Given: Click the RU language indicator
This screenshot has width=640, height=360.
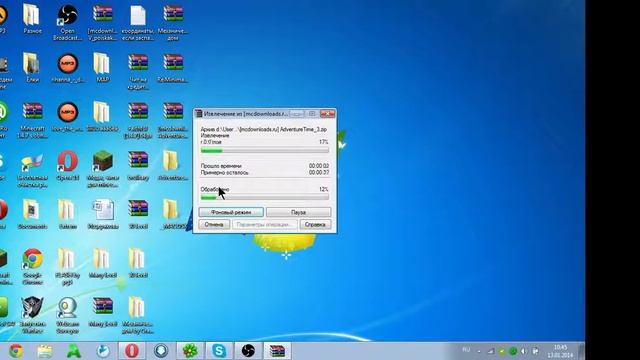Looking at the screenshot, I should tap(466, 350).
